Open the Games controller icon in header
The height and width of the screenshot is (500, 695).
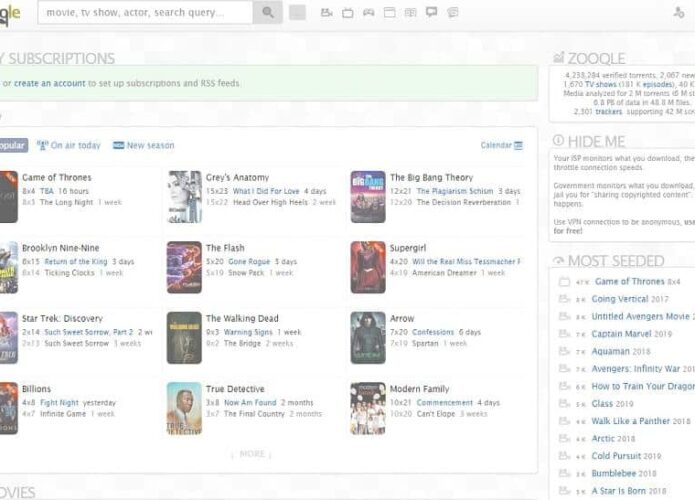point(369,13)
